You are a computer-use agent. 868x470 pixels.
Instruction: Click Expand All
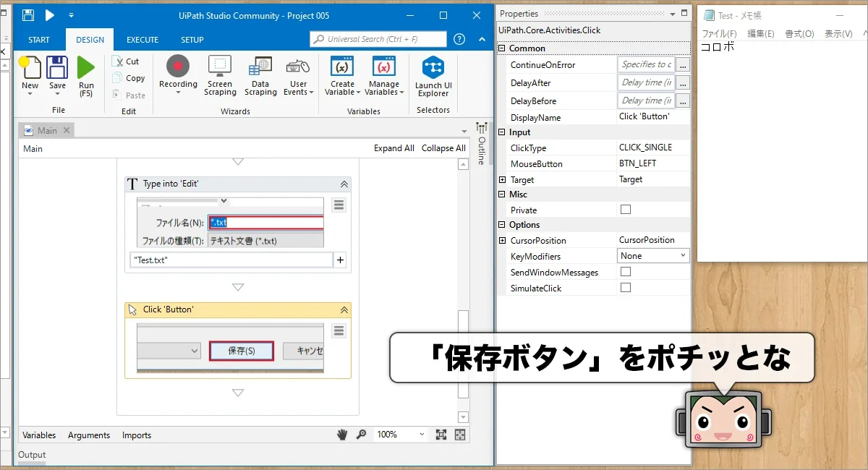[394, 148]
